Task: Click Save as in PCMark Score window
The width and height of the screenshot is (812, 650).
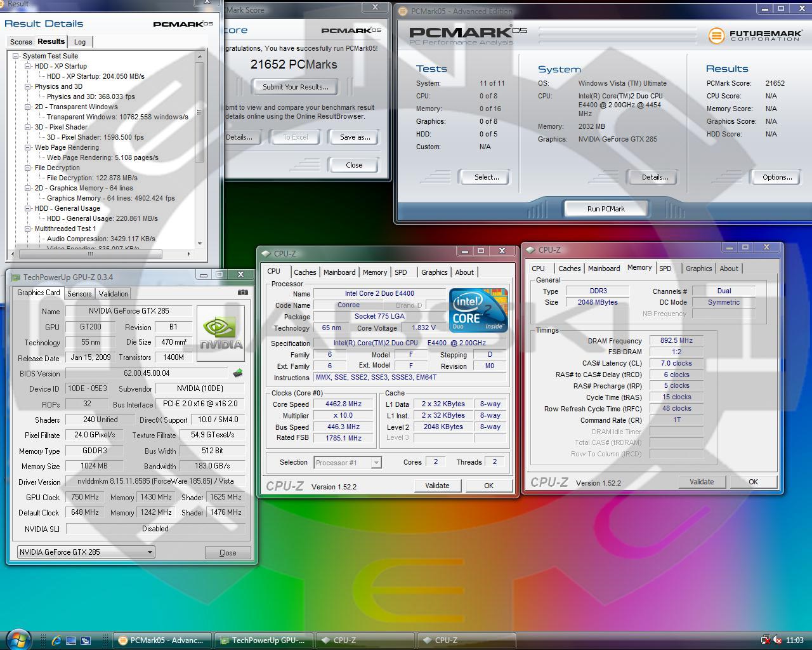Action: click(355, 137)
